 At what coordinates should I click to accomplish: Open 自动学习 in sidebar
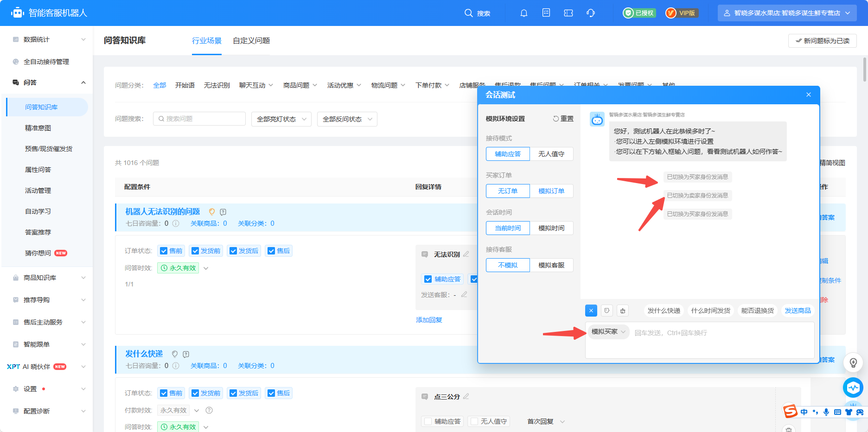(x=38, y=211)
